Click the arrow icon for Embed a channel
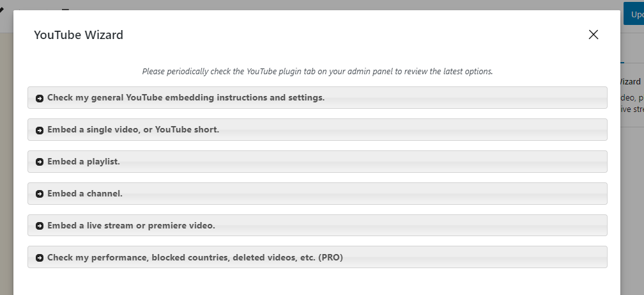 click(x=40, y=194)
